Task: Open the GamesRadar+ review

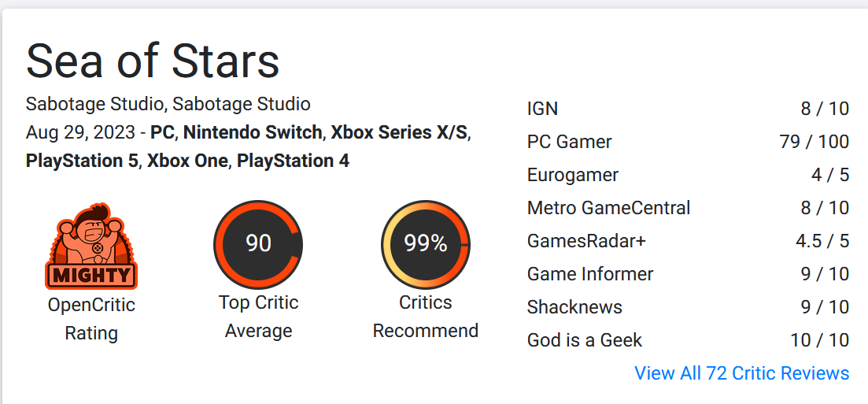Action: (688, 241)
